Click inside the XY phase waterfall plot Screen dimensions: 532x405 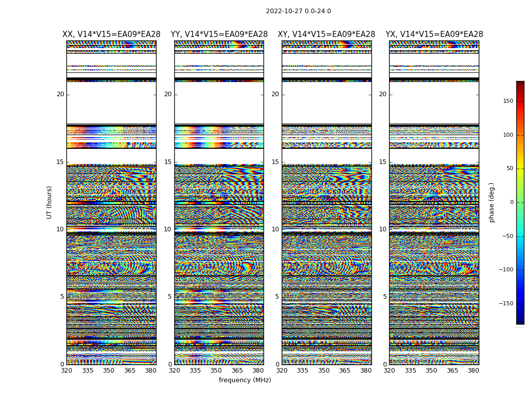(327, 202)
